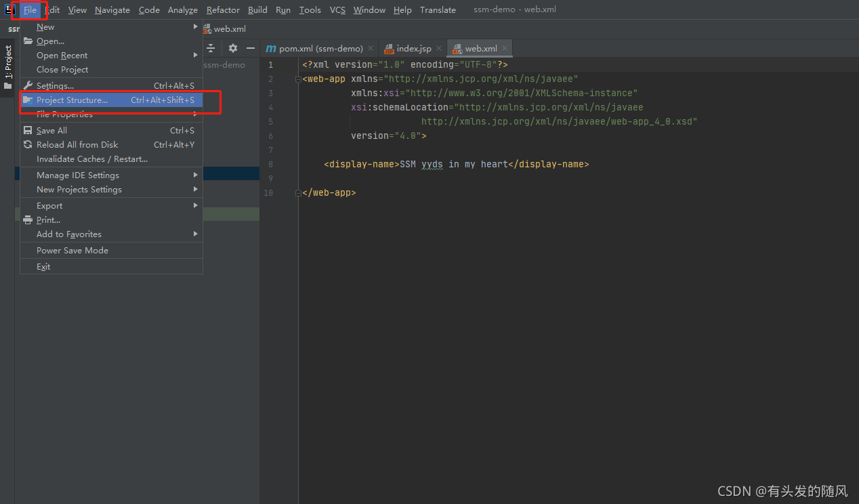The height and width of the screenshot is (504, 859).
Task: Open the Analyze menu
Action: pyautogui.click(x=183, y=10)
